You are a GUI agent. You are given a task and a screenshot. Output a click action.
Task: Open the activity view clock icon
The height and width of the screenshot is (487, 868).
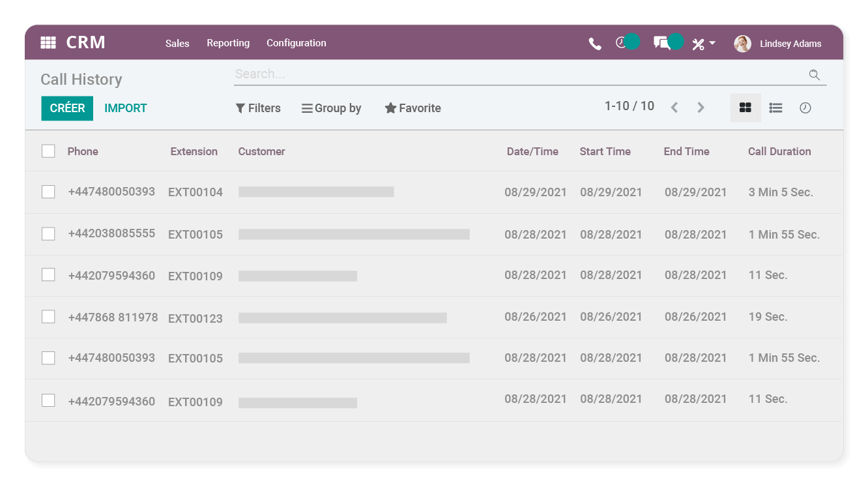click(805, 108)
